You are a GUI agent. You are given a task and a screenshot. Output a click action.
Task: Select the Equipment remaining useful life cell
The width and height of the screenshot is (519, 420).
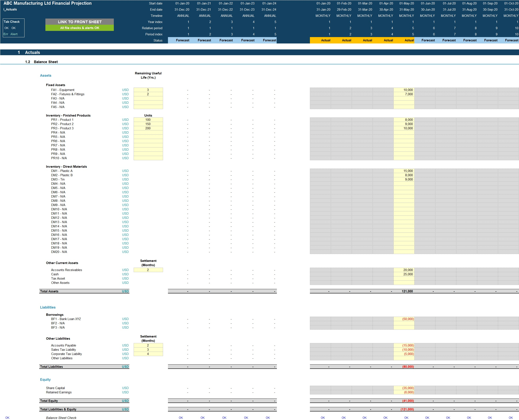[148, 89]
